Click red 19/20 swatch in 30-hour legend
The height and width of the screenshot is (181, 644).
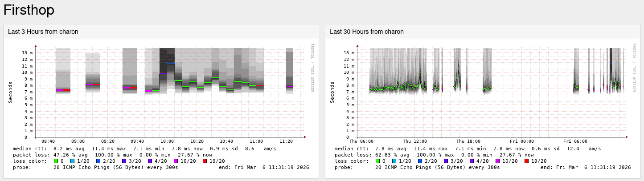[527, 161]
